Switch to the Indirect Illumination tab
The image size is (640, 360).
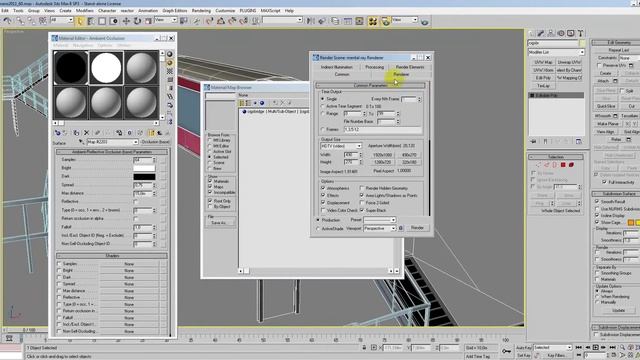pos(336,67)
